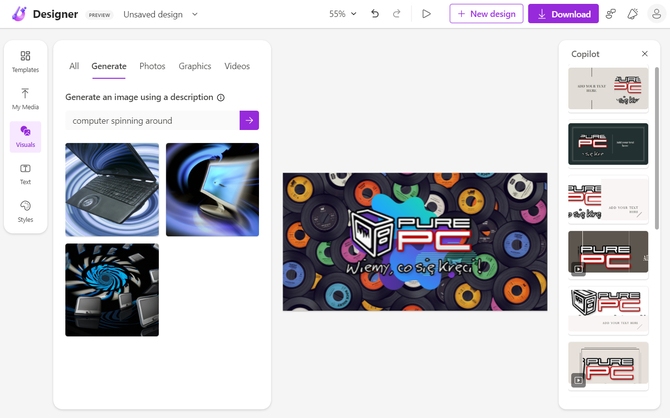
Task: Click the Designer logo icon
Action: tap(19, 14)
